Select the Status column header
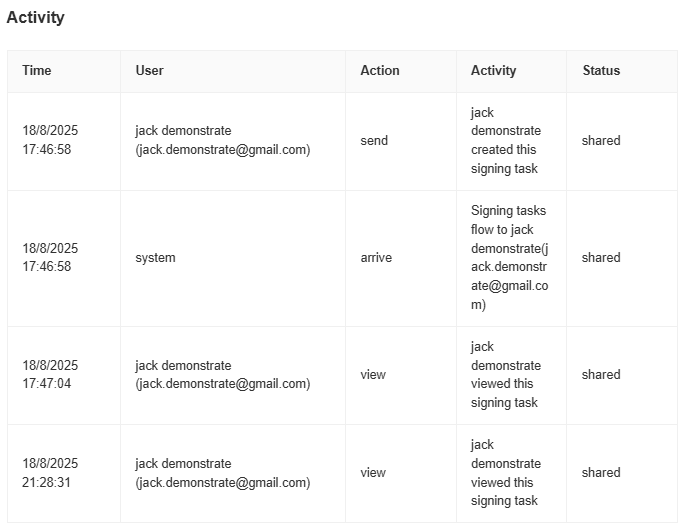Image resolution: width=684 pixels, height=530 pixels. click(601, 71)
